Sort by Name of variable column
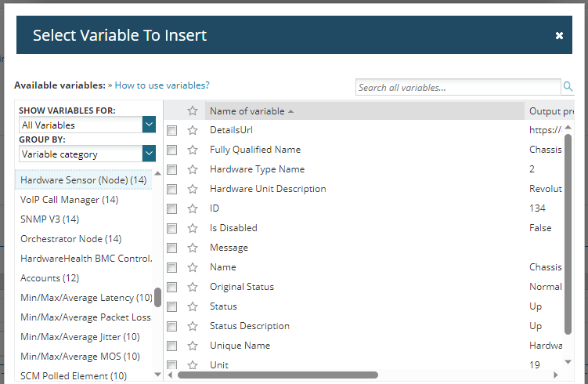The width and height of the screenshot is (588, 384). pos(247,110)
